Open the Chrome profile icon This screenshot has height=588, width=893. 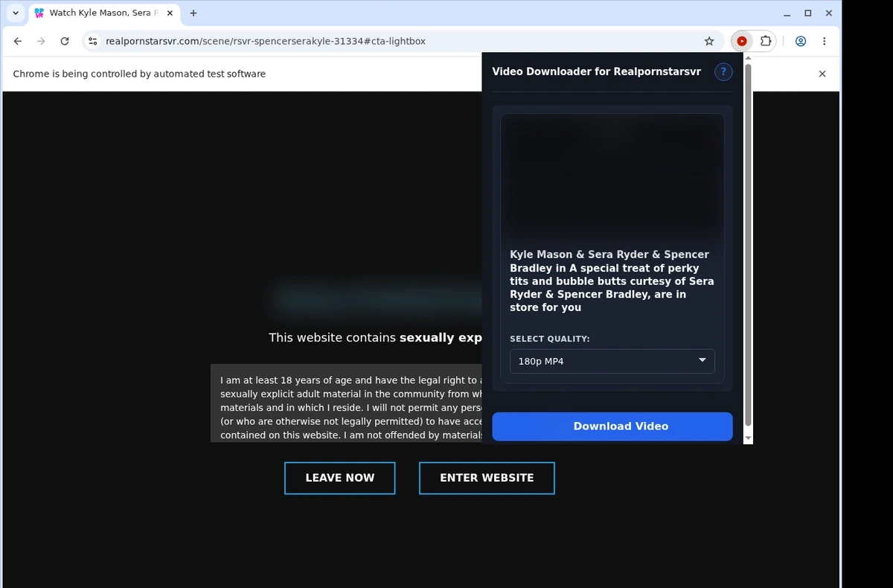click(801, 42)
